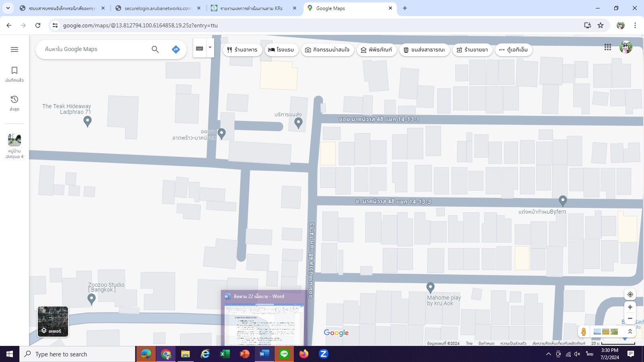Open the input tools keyboard dropdown arrow
644x362 pixels.
(x=210, y=47)
